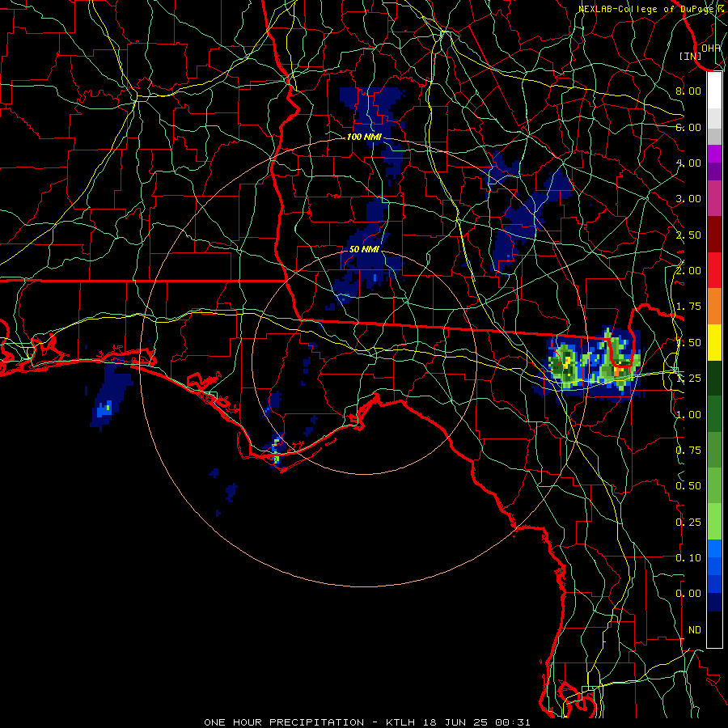The height and width of the screenshot is (728, 728).
Task: Select the magenta legend color swatch
Action: click(x=714, y=154)
